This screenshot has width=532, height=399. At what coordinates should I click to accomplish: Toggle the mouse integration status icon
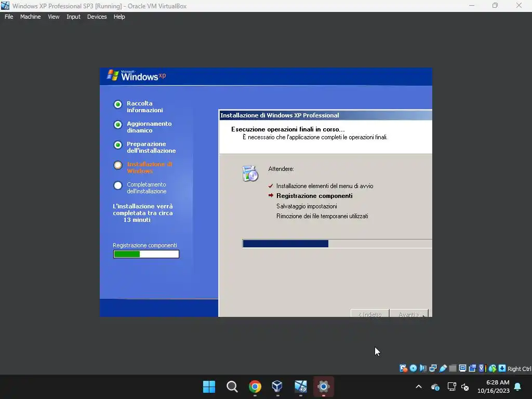[493, 368]
